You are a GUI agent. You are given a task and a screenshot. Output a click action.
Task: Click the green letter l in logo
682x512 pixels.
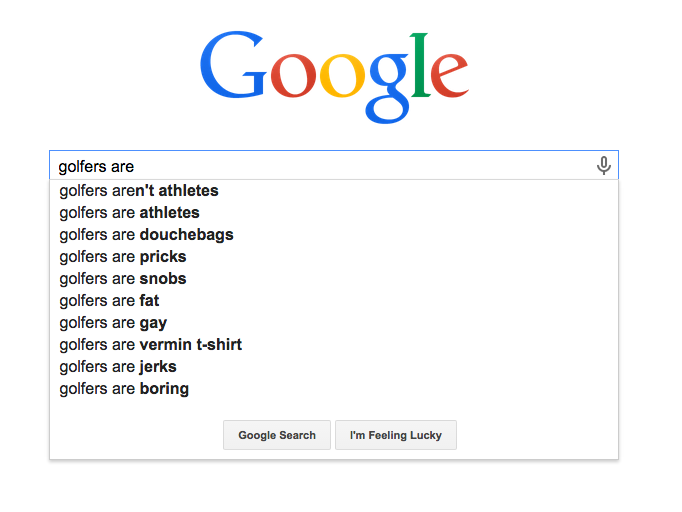point(421,65)
